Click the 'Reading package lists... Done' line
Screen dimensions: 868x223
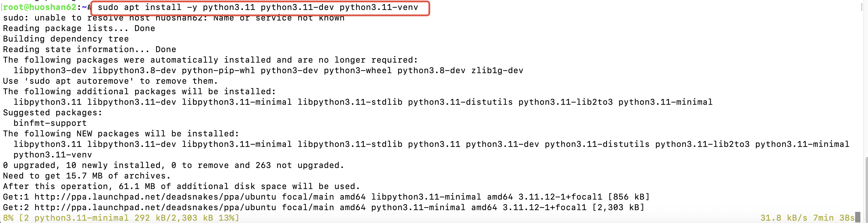79,28
